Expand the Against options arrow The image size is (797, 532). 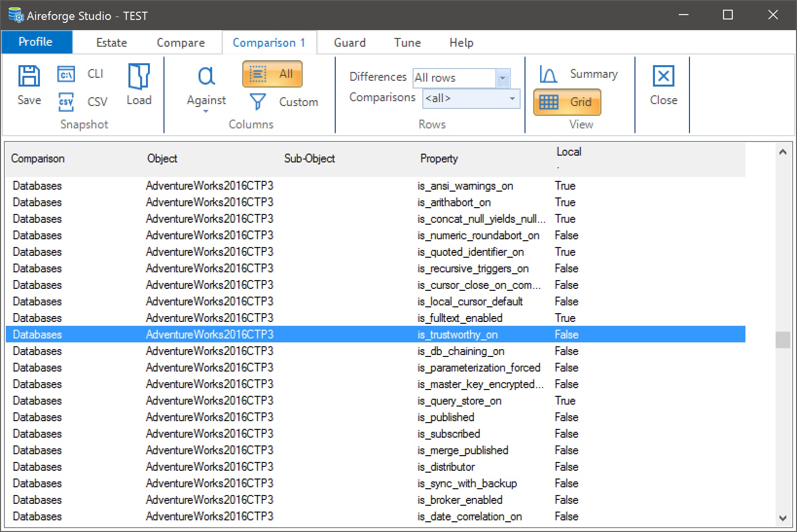pos(205,112)
